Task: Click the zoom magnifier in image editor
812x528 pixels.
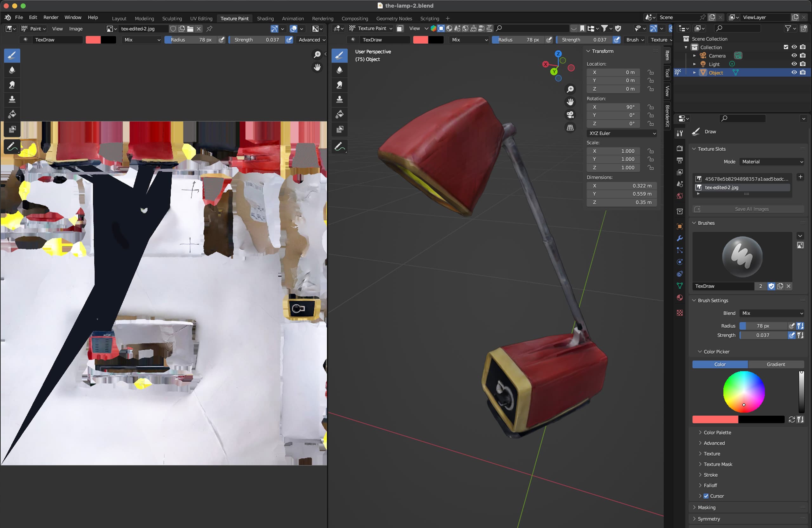Action: 317,54
